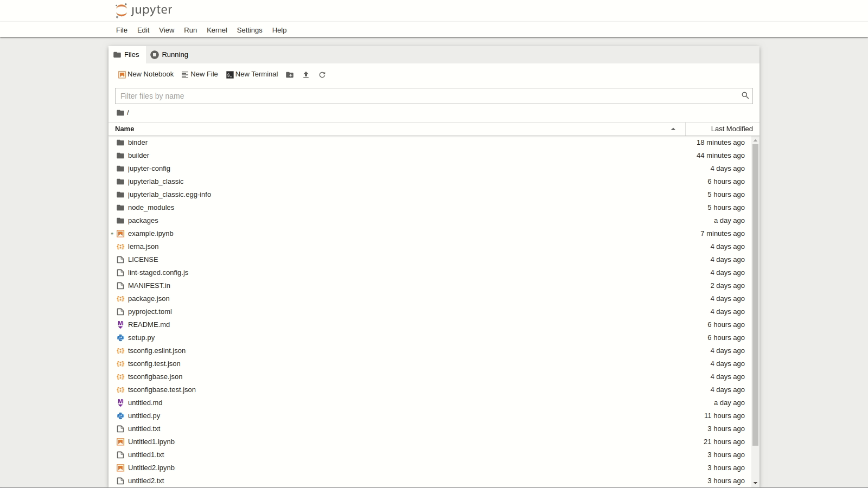Select the untitled2.txt file
This screenshot has width=868, height=488.
431,481
